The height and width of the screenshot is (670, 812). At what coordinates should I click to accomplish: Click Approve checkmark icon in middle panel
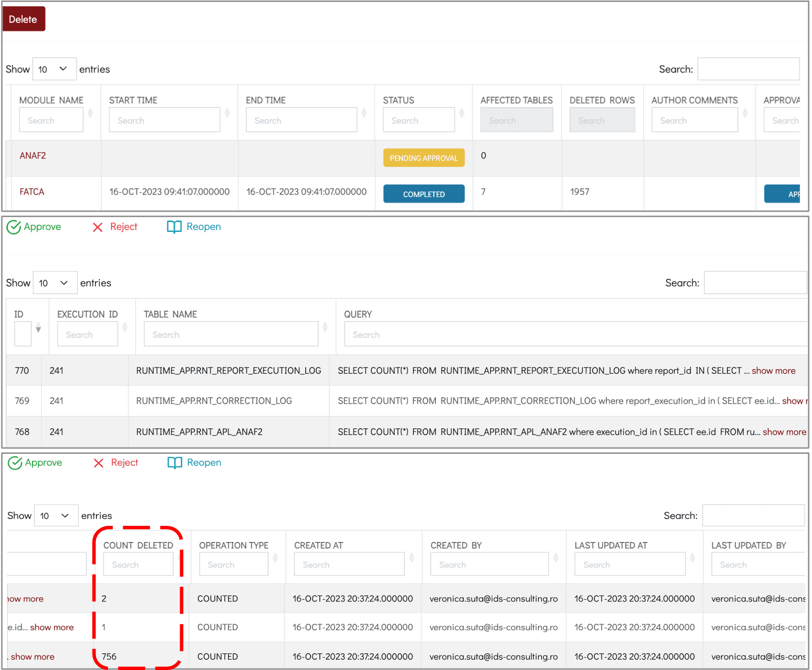click(14, 227)
